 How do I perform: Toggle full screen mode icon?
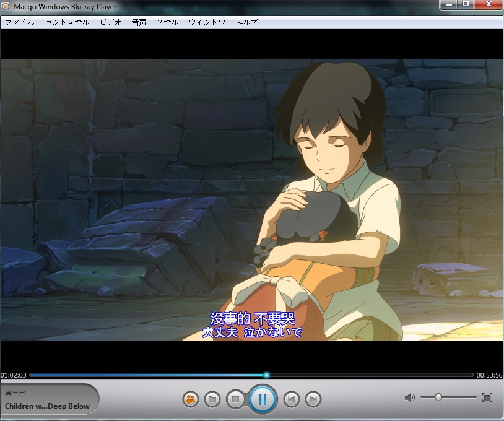tap(487, 397)
